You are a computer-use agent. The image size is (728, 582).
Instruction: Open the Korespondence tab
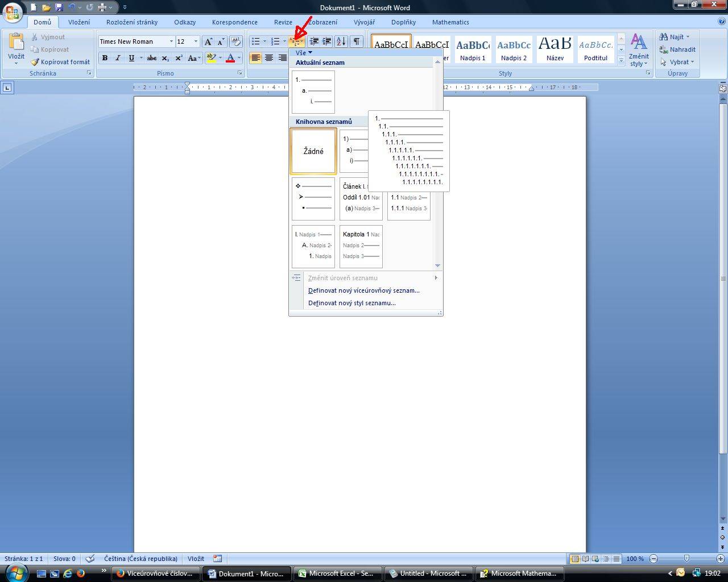click(235, 22)
